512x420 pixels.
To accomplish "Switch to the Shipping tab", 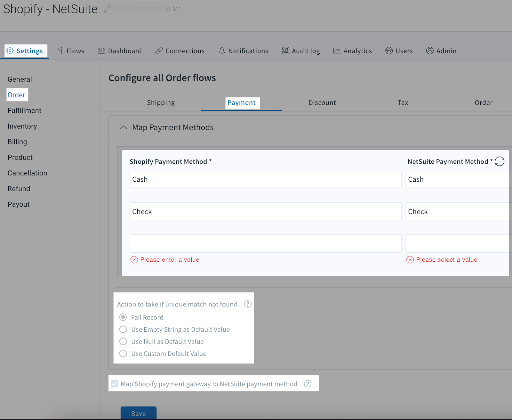I will point(161,103).
